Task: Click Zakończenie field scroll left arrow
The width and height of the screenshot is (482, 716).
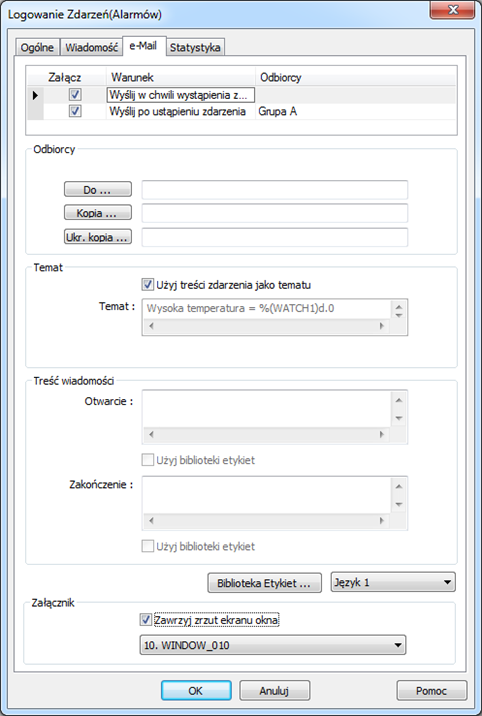Action: [152, 521]
